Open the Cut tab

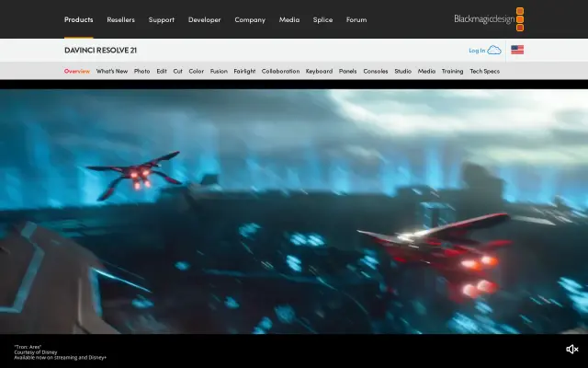point(177,71)
